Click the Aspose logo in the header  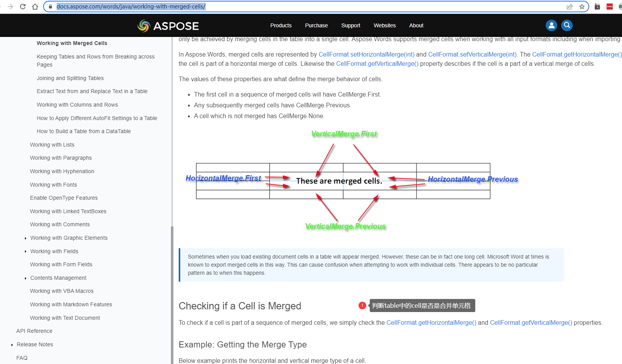[168, 26]
